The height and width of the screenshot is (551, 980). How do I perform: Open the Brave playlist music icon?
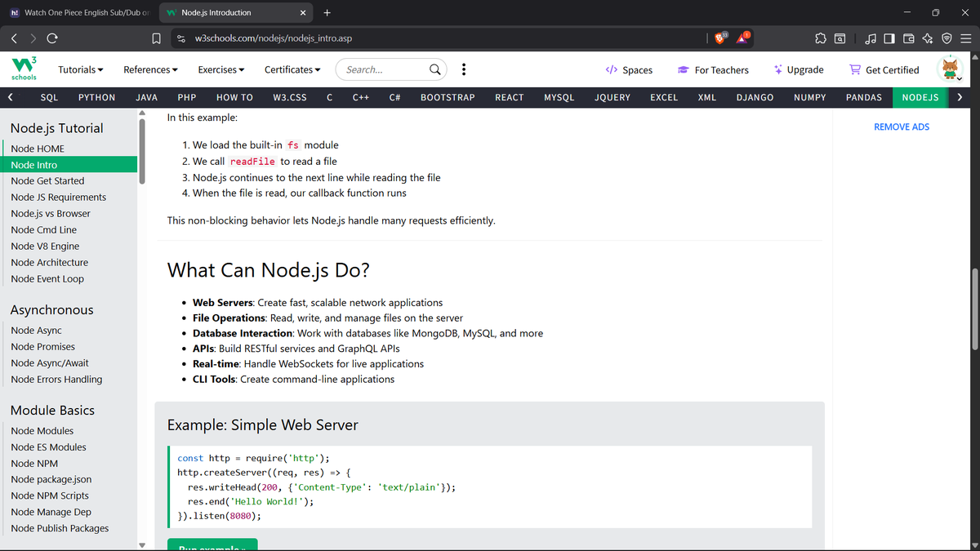coord(871,38)
